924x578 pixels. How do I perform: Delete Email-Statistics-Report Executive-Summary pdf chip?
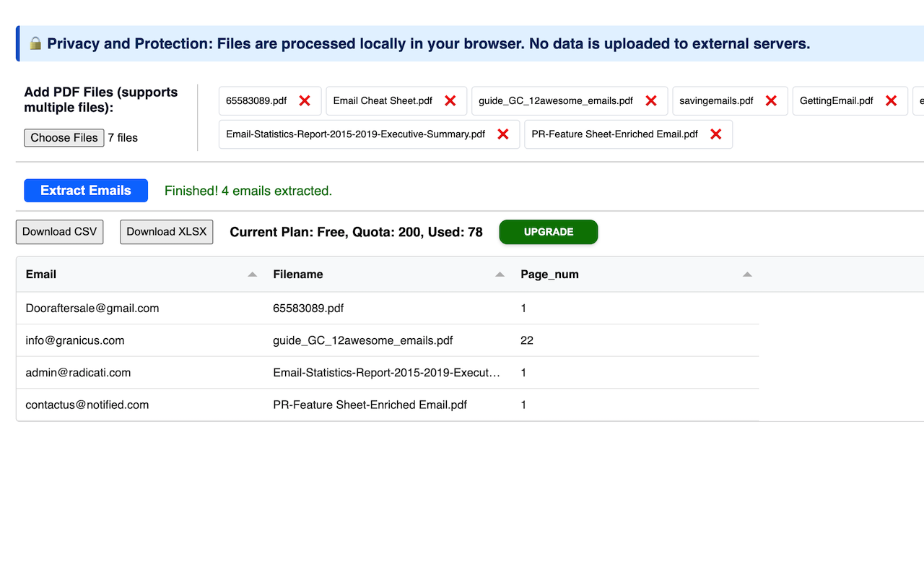(x=503, y=134)
